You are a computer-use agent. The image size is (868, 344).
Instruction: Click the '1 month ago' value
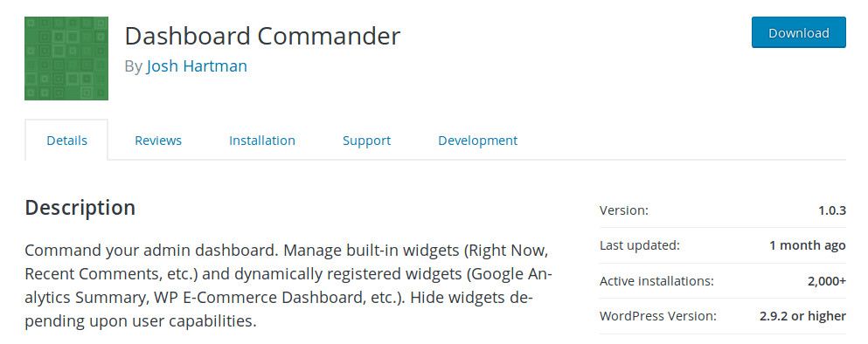[x=807, y=245]
